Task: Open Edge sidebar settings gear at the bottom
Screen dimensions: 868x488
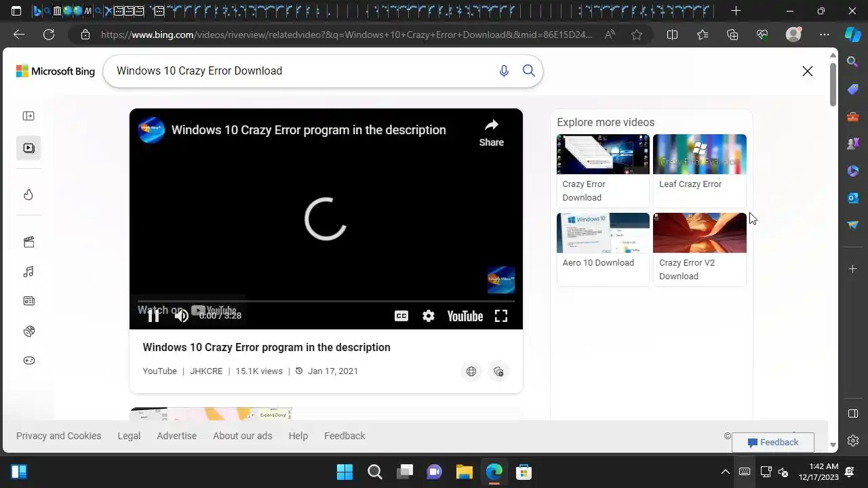Action: (853, 441)
